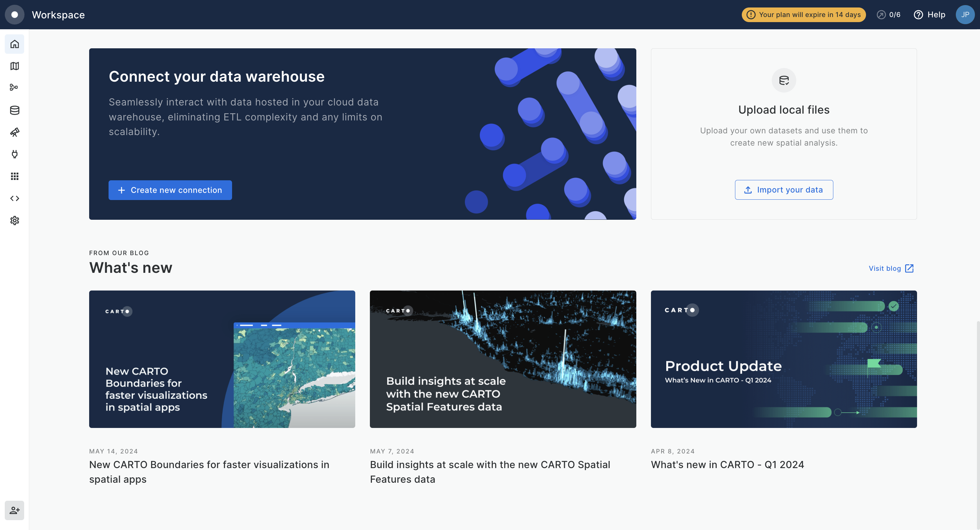This screenshot has width=980, height=530.
Task: Open the JP user avatar menu
Action: [x=965, y=14]
